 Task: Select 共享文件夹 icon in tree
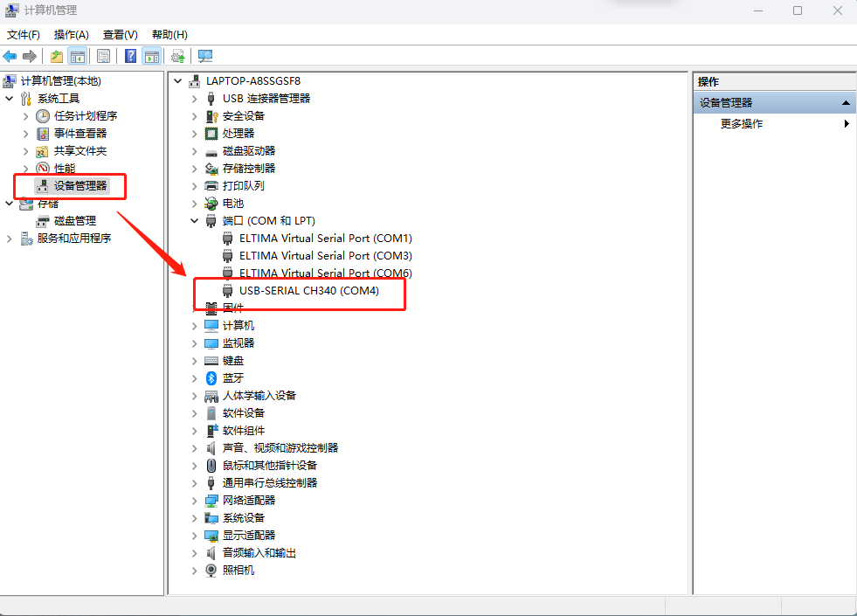tap(42, 151)
